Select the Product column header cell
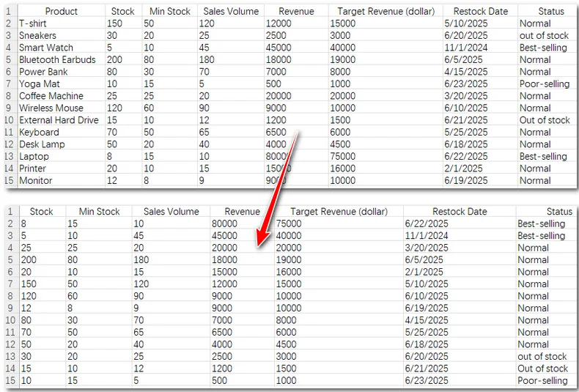Screen dimensions: 579x392 tap(62, 11)
